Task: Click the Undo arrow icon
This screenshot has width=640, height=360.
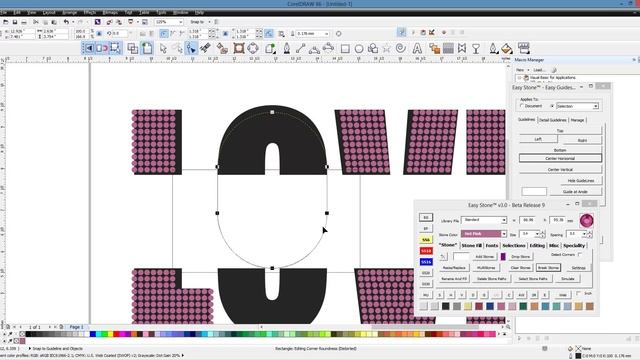Action: pos(66,22)
